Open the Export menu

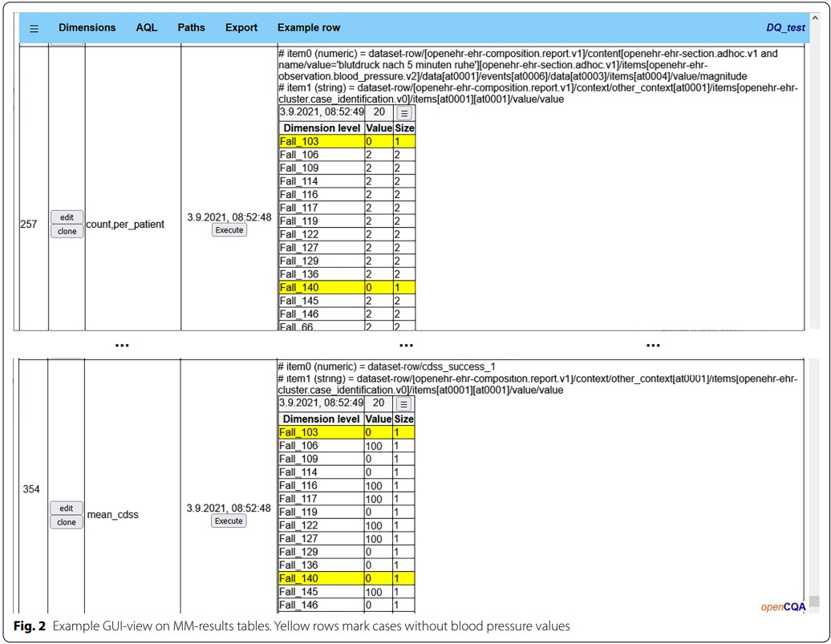[241, 27]
